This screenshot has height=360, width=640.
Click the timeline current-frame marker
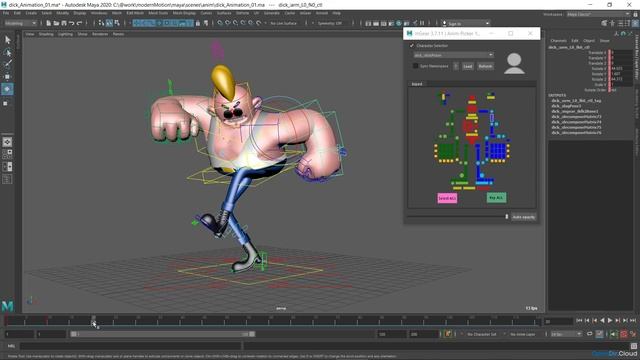coord(93,320)
